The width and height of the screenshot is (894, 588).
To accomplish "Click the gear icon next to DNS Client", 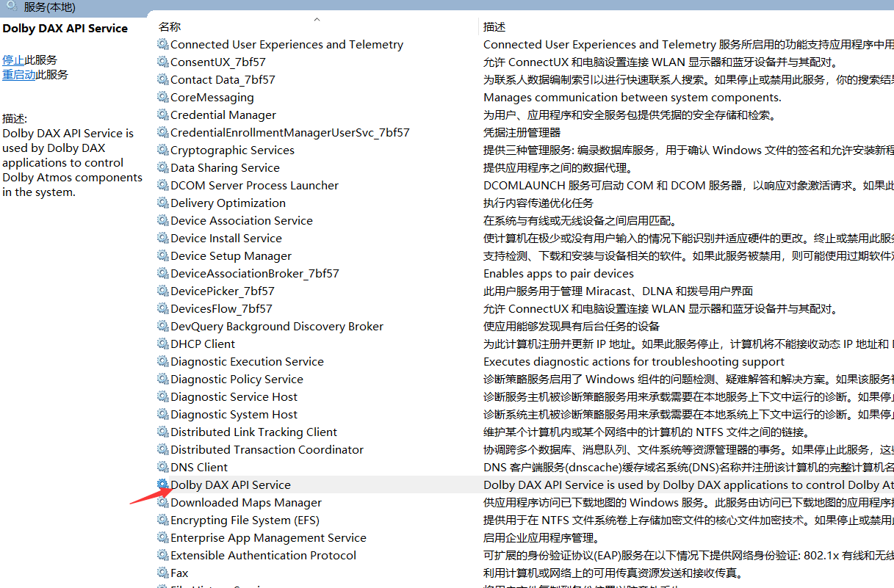I will (x=163, y=467).
